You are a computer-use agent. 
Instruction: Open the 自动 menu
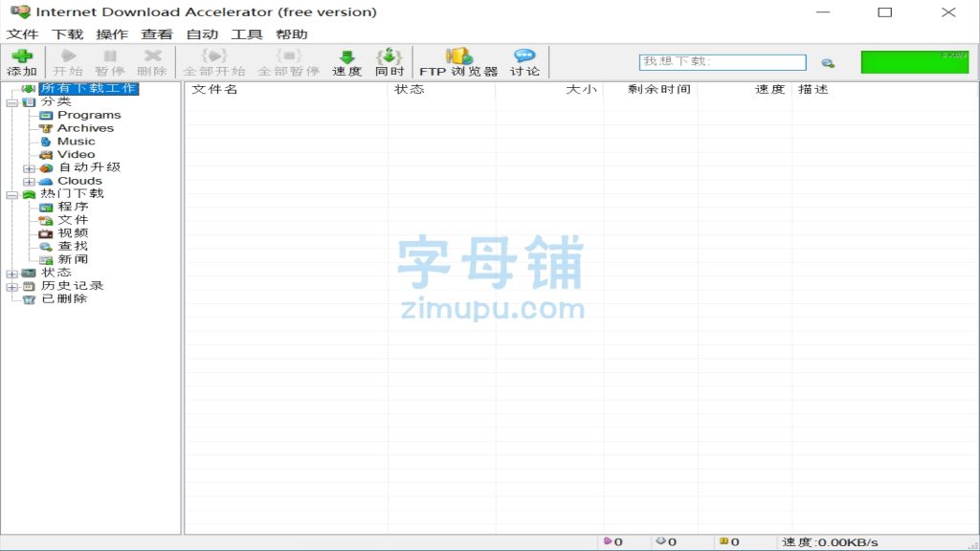[x=202, y=34]
